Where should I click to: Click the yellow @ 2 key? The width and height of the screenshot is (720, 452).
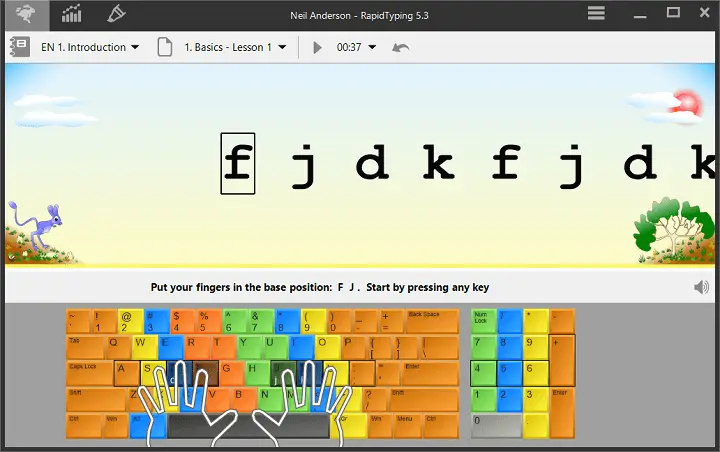pos(130,321)
